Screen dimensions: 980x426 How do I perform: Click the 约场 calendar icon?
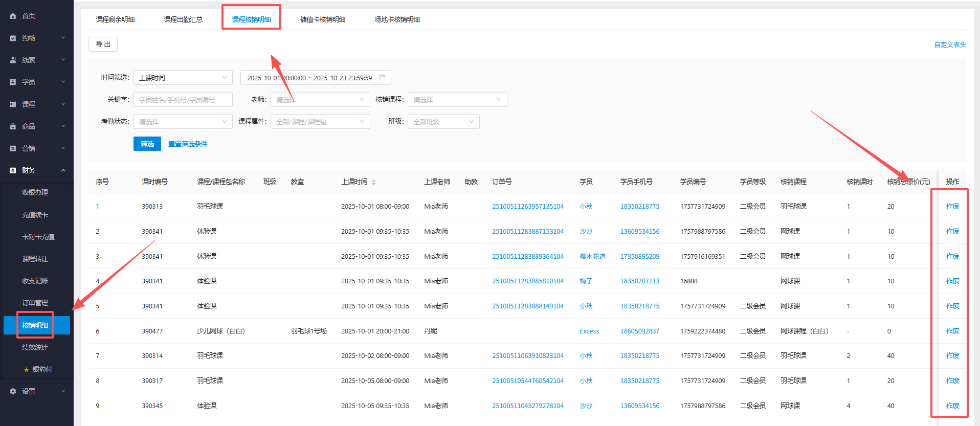coord(13,38)
